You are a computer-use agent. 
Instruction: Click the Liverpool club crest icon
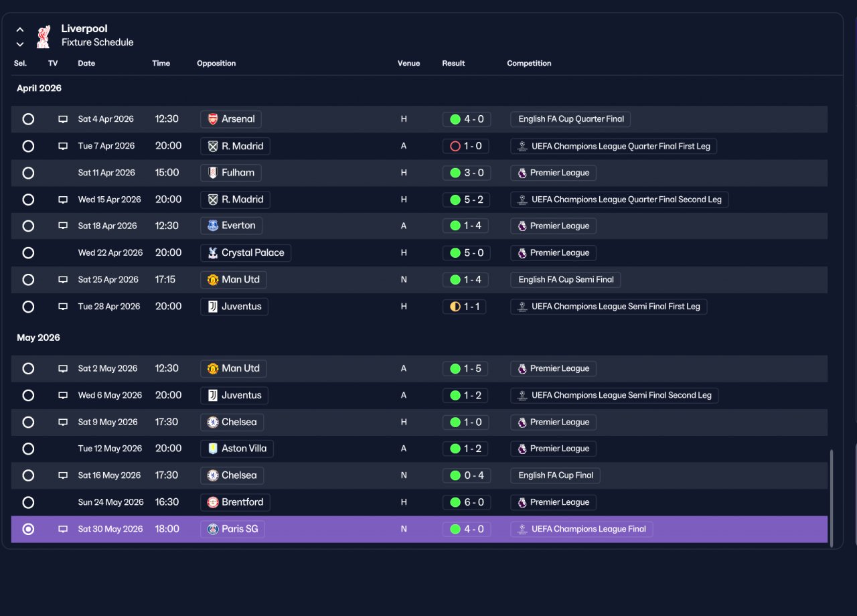(43, 36)
